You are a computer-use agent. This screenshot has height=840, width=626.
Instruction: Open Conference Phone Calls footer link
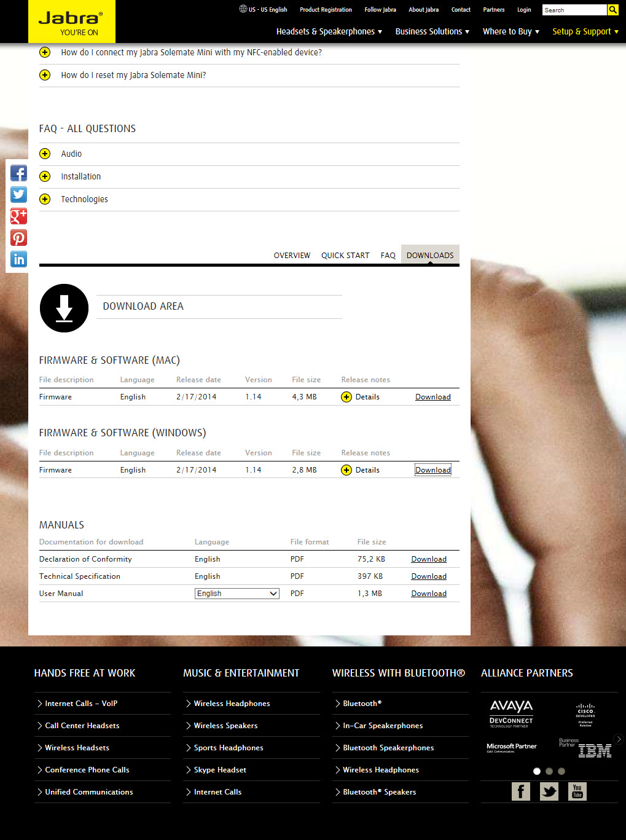click(87, 770)
